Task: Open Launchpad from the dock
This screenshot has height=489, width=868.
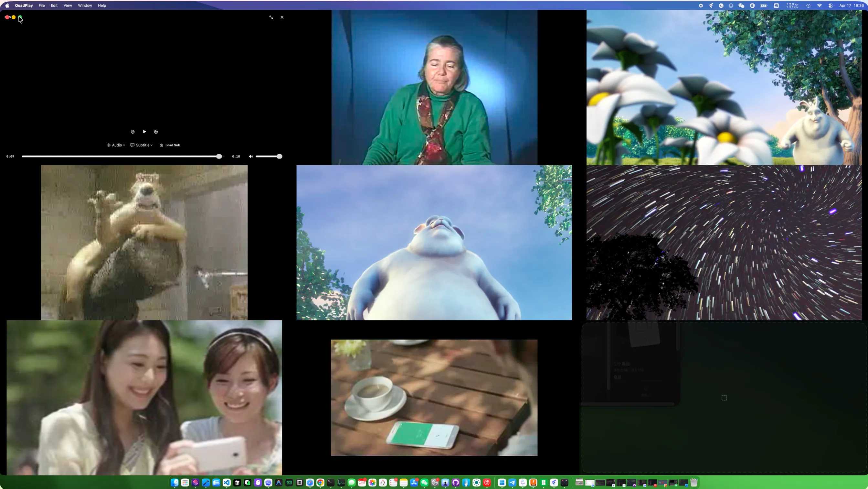Action: click(185, 483)
